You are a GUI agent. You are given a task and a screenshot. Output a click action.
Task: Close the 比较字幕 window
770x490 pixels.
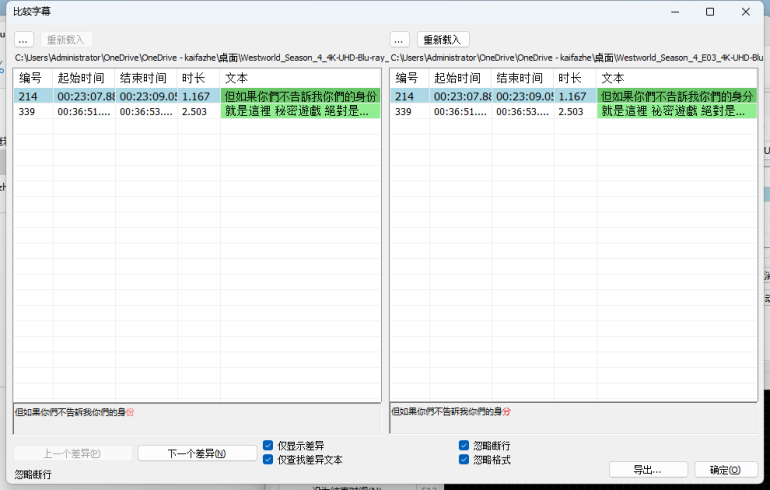point(745,12)
